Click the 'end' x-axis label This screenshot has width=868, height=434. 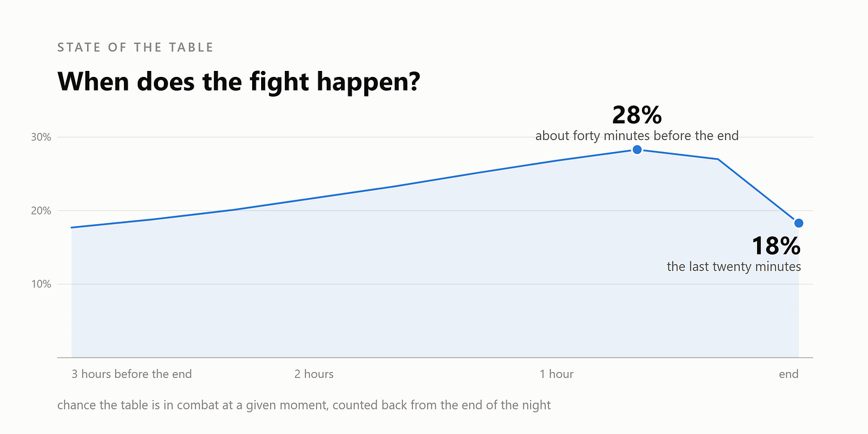[789, 374]
